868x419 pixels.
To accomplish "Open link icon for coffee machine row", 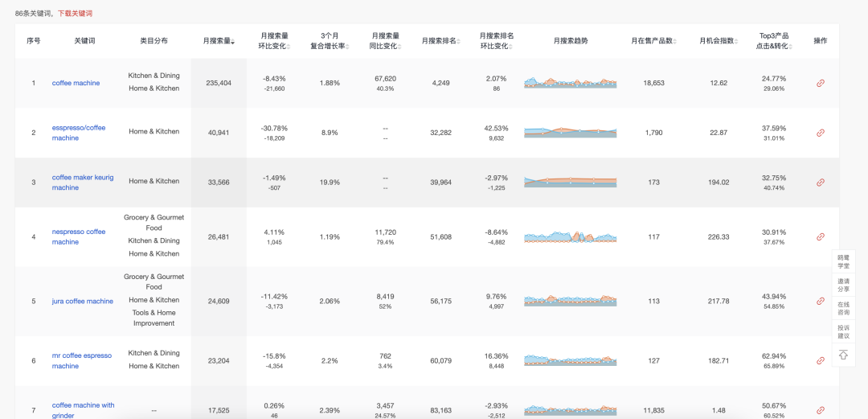I will 821,83.
